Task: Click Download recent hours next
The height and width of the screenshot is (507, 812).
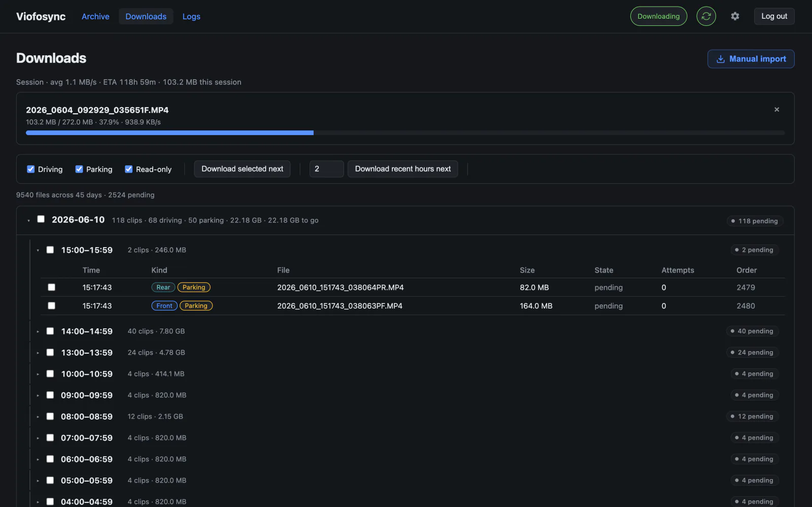Action: 402,169
